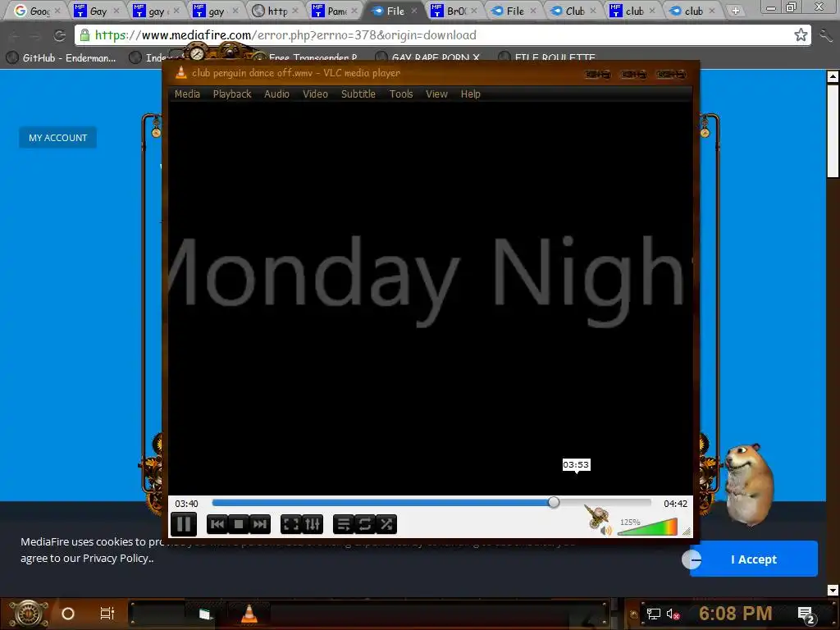
Task: Open the Video menu in VLC
Action: (315, 94)
